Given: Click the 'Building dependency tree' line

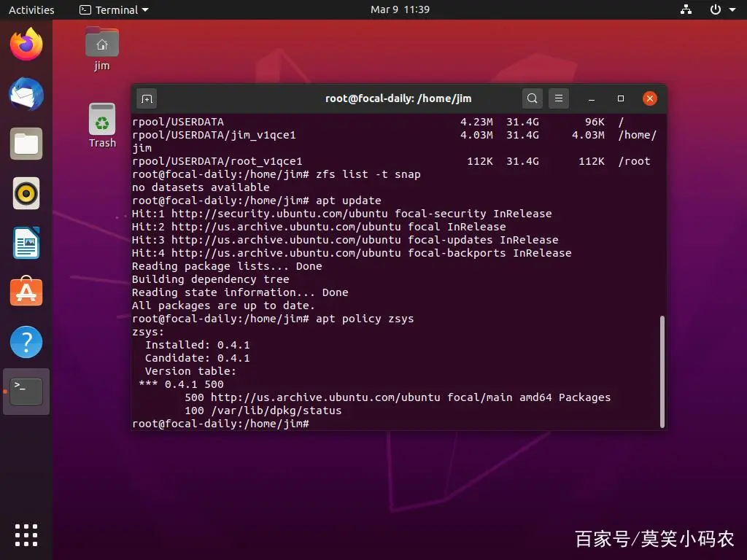Looking at the screenshot, I should pos(211,279).
